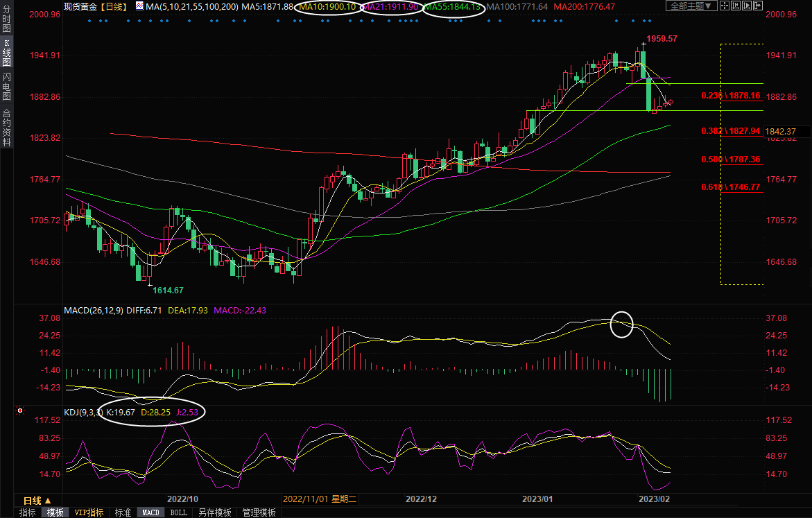
Task: Switch to the 指标 bottom tab
Action: pyautogui.click(x=28, y=512)
